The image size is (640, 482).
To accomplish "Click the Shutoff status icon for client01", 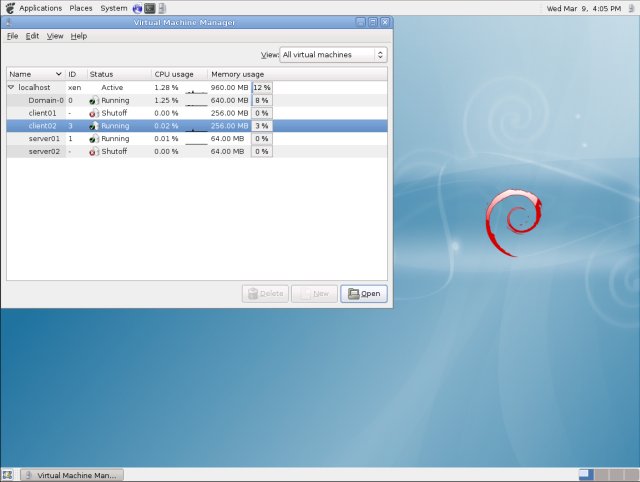I will (x=94, y=113).
